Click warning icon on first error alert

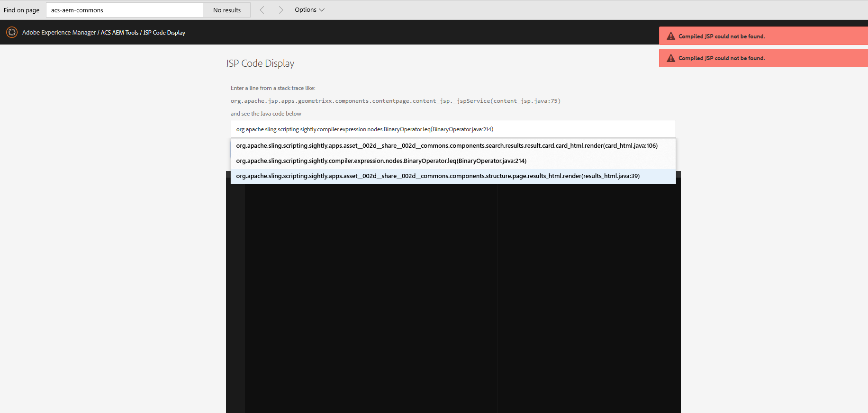pos(671,36)
